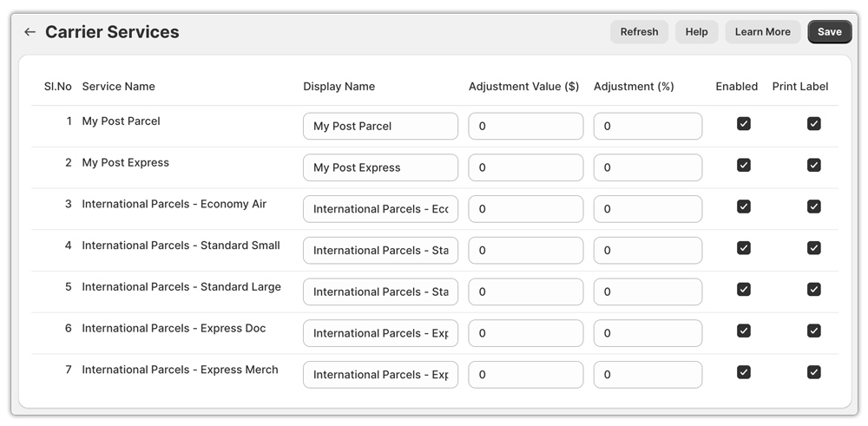Edit Display Name for International Parcels - Express Doc
868x426 pixels.
[x=380, y=333]
